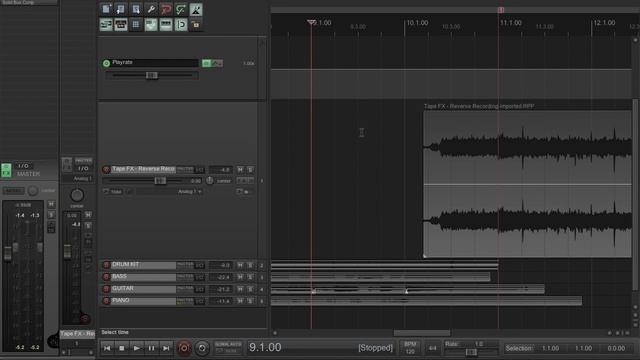This screenshot has width=640, height=360.
Task: Click the Open Project toolbar icon
Action: tap(121, 9)
